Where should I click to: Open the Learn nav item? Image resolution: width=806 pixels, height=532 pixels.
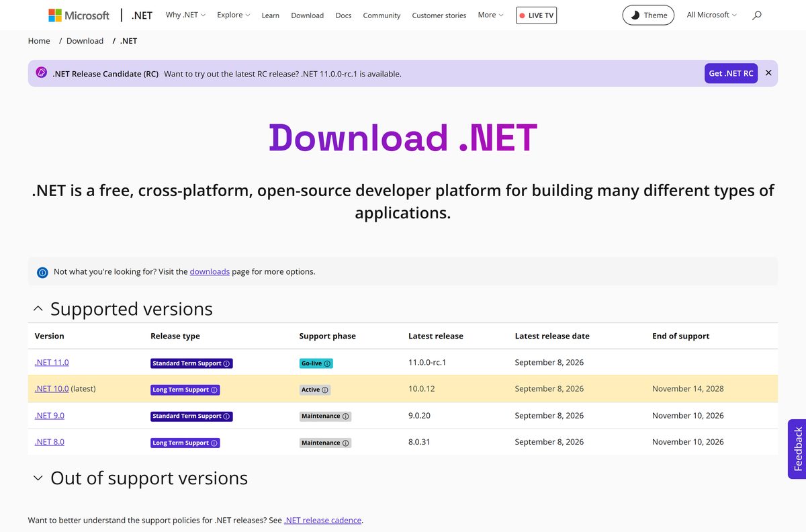(x=271, y=15)
